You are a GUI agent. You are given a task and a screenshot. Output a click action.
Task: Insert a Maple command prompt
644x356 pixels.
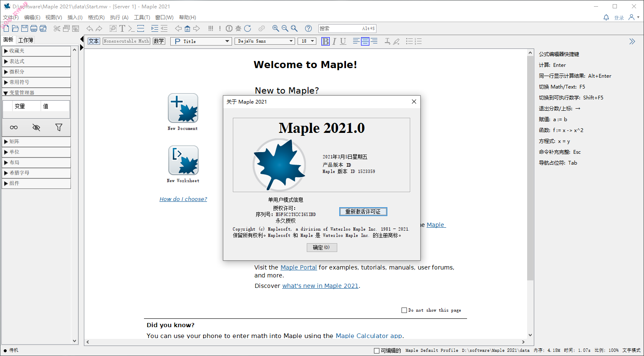coord(131,28)
